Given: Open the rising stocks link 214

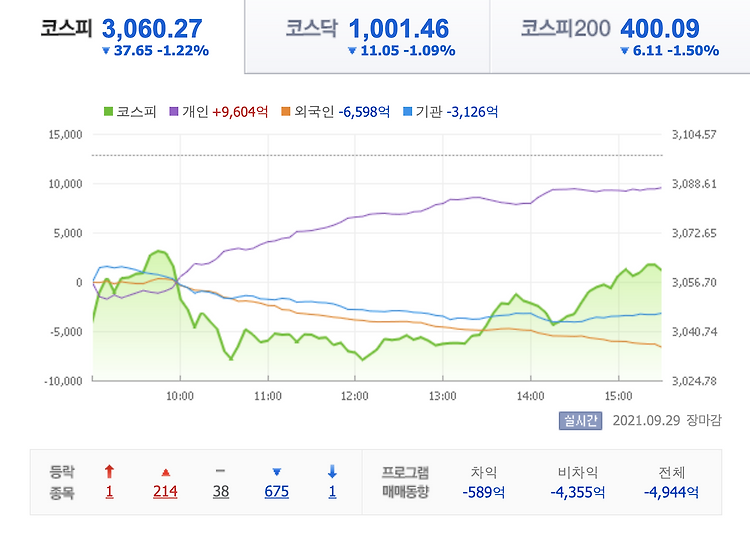Looking at the screenshot, I should [165, 492].
